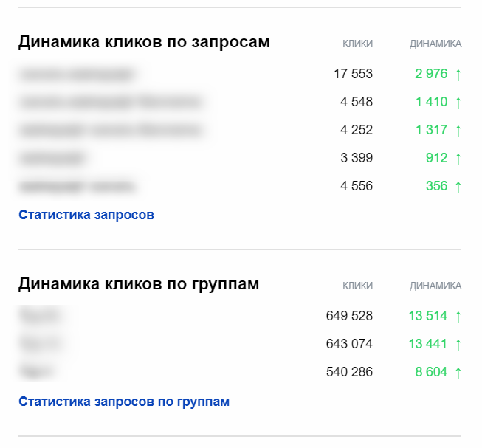Select the 649 528 clicks value
The height and width of the screenshot is (448, 482).
pos(349,316)
